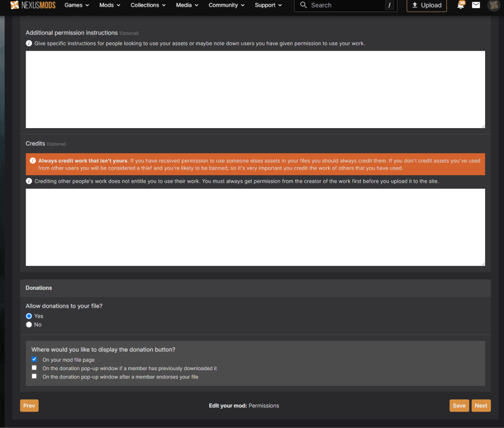Enable donation pop-up after member endorses
This screenshot has width=504, height=428.
pyautogui.click(x=34, y=376)
